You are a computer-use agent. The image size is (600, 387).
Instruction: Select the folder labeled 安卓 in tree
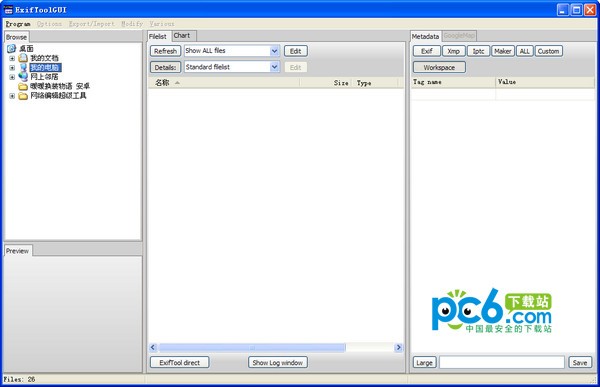coord(60,86)
